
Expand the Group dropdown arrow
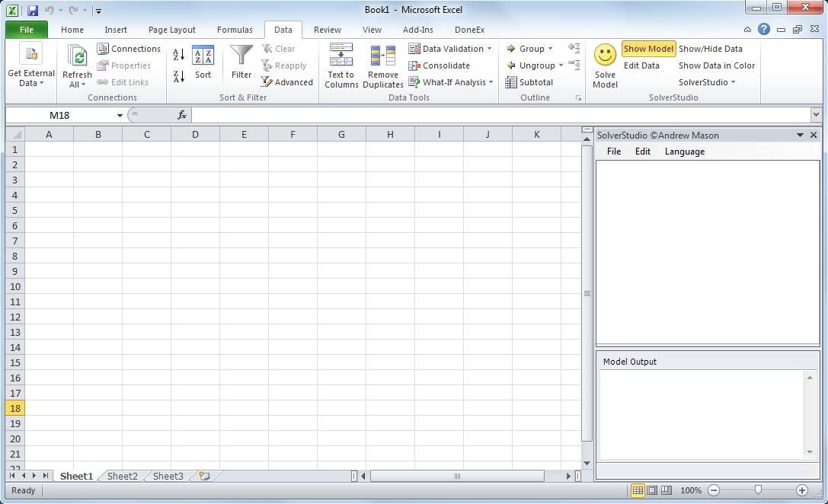click(x=550, y=49)
